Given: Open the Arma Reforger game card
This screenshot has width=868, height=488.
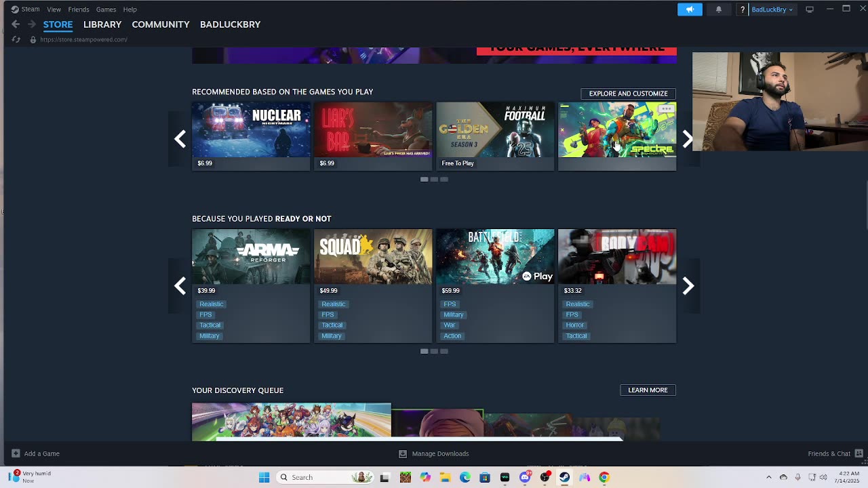Looking at the screenshot, I should 251,286.
